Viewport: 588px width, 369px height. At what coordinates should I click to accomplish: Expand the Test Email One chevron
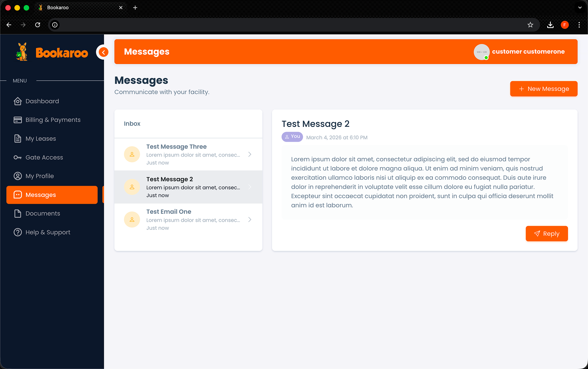click(x=250, y=220)
